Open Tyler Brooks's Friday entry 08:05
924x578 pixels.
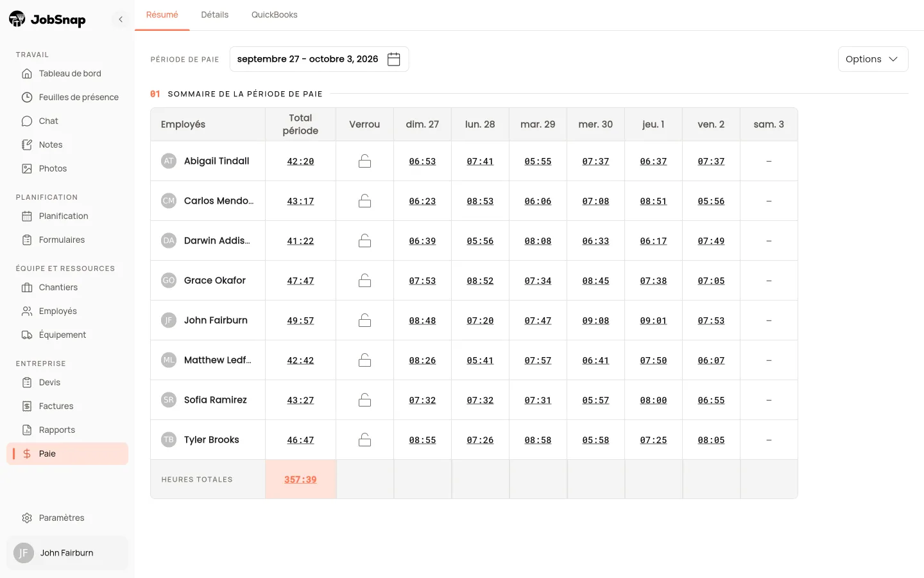click(711, 440)
